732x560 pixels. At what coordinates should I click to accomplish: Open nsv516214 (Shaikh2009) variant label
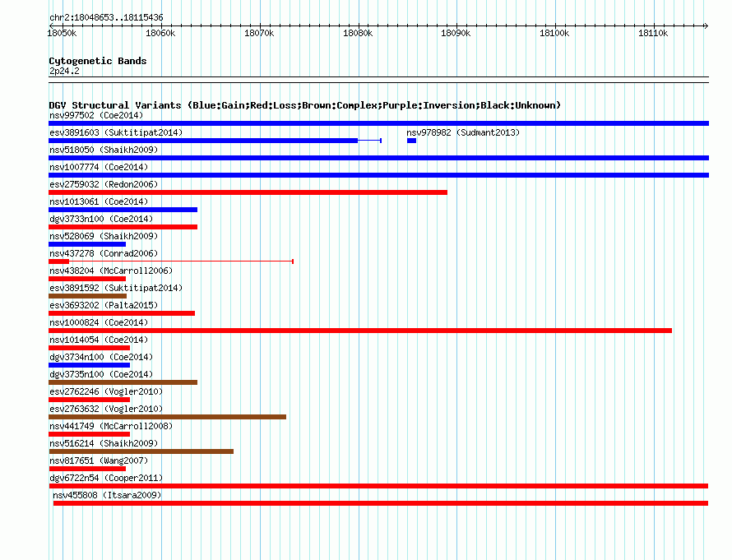[104, 443]
